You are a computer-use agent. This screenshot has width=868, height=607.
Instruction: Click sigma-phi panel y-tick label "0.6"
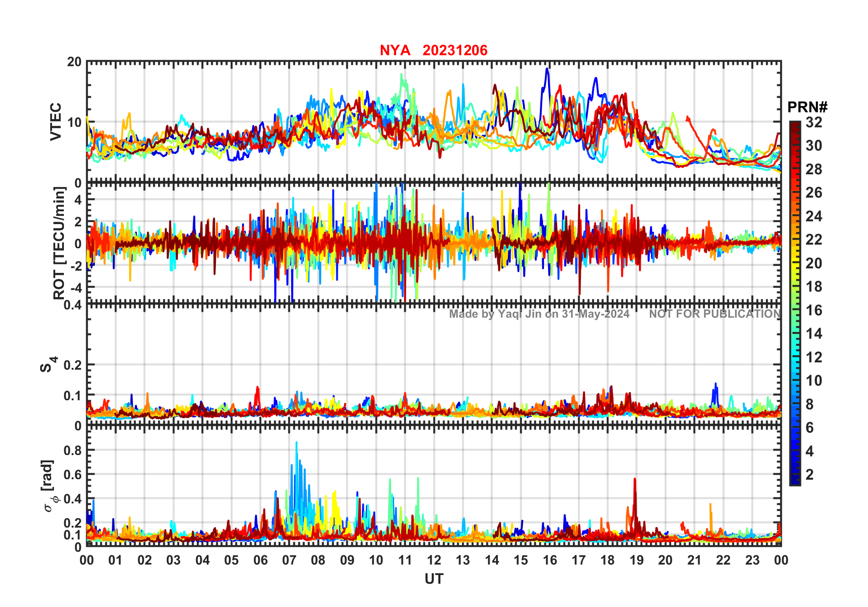(73, 474)
